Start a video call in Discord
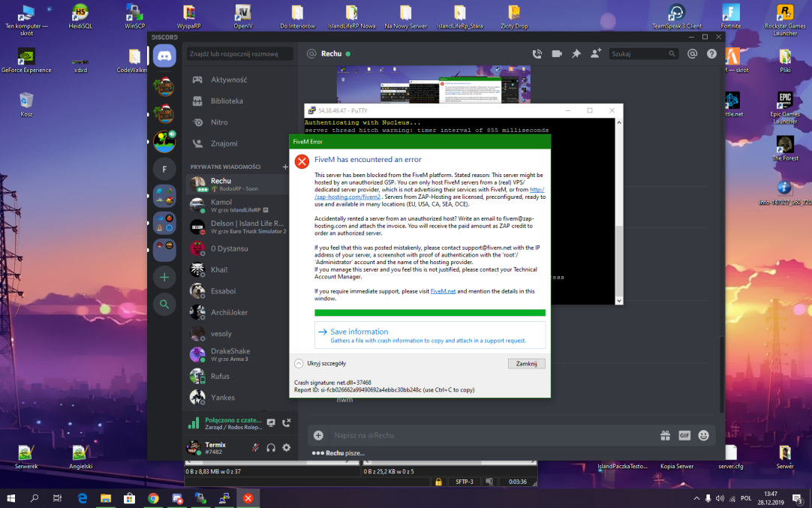 point(557,54)
